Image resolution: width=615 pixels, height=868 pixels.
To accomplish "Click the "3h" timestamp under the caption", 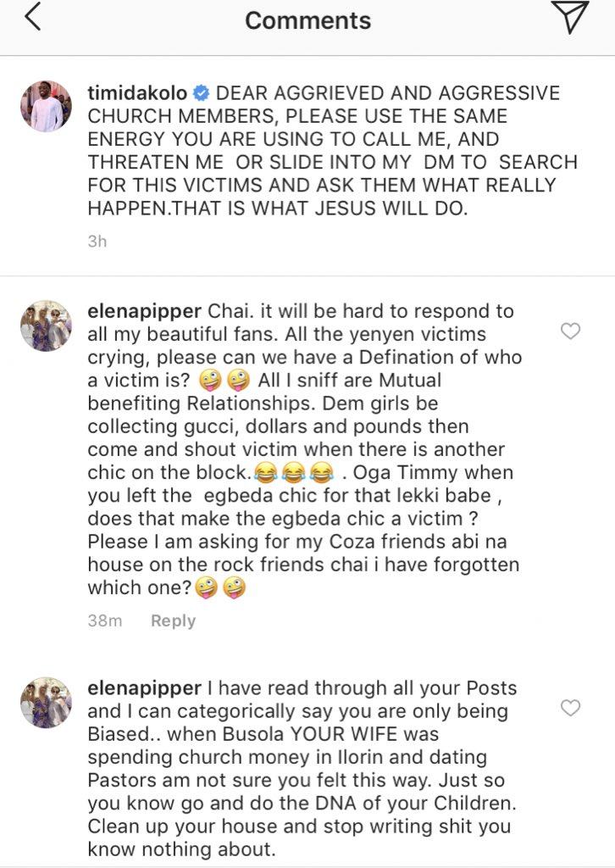I will 97,242.
